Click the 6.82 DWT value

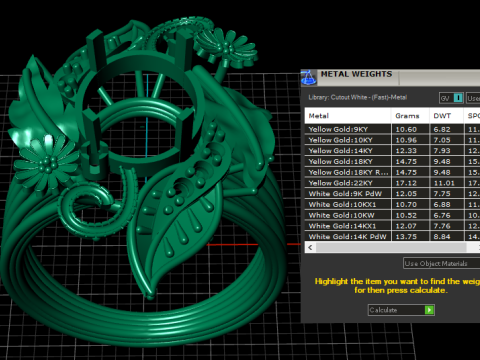(442, 129)
